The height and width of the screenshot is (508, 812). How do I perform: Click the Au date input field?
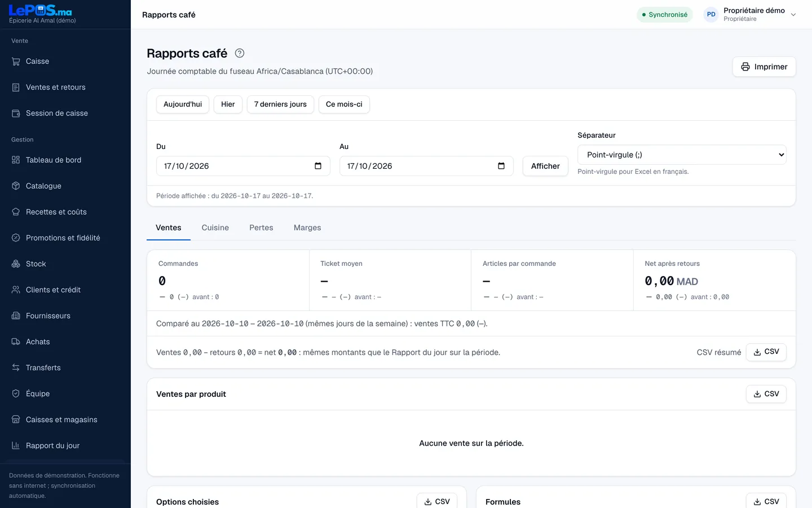[426, 166]
